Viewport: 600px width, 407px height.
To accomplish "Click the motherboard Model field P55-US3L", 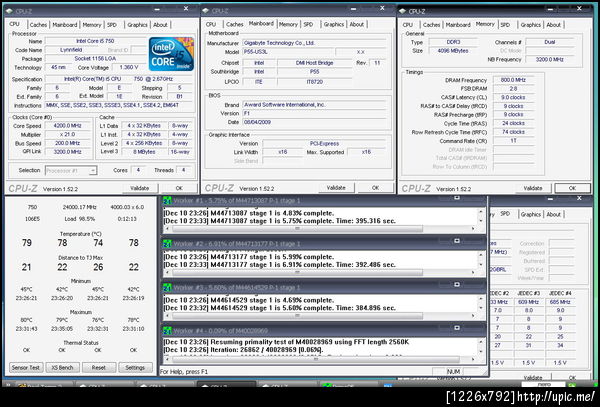I will point(287,52).
